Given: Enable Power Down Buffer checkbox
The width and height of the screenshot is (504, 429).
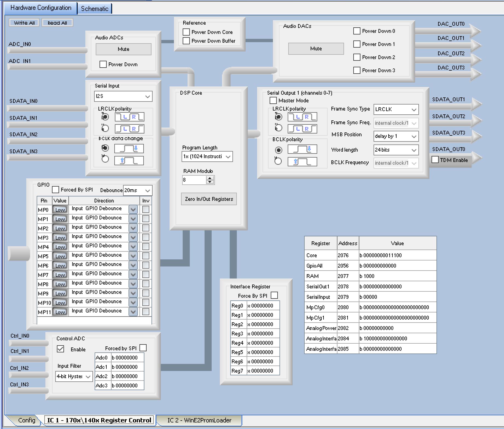Looking at the screenshot, I should click(186, 41).
